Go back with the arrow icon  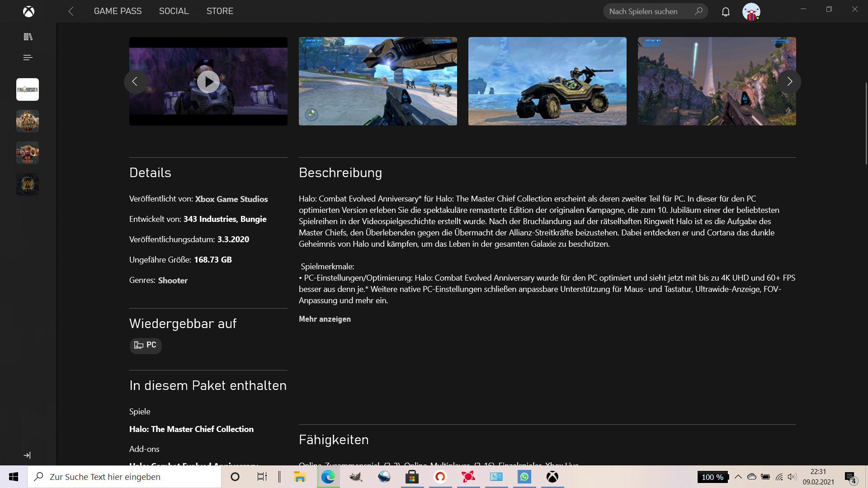click(71, 11)
